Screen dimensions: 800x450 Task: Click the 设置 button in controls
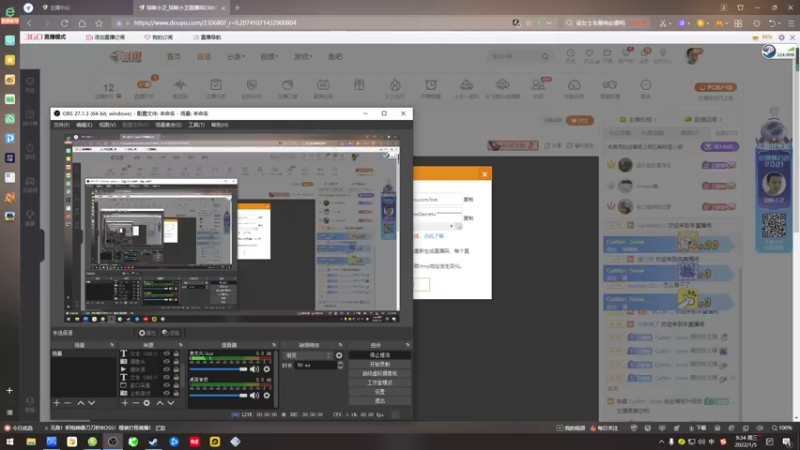[x=380, y=392]
